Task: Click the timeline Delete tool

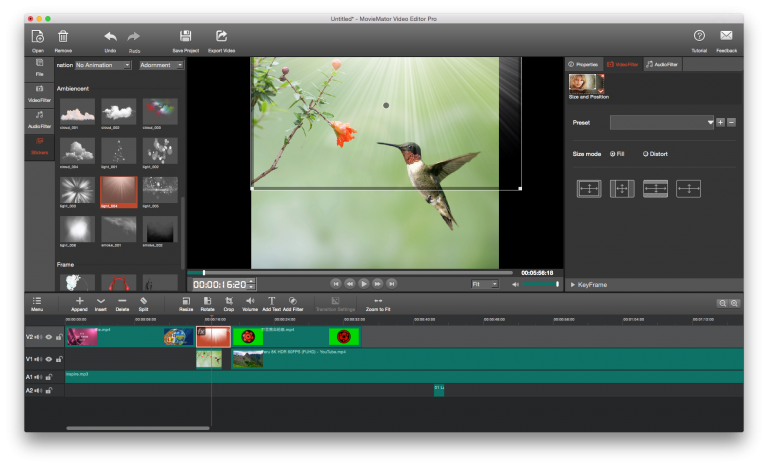Action: point(122,303)
